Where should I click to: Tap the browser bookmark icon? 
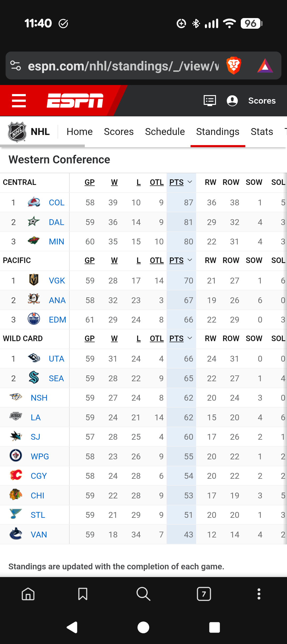pyautogui.click(x=83, y=594)
